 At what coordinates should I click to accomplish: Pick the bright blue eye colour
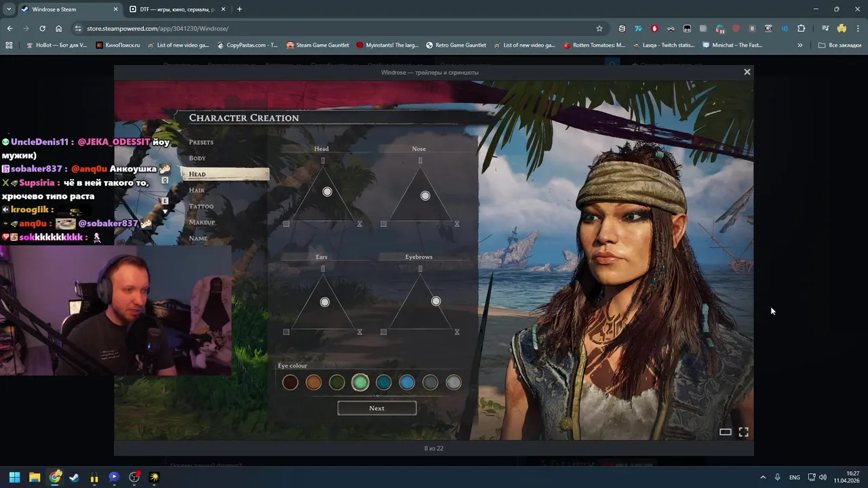(407, 383)
